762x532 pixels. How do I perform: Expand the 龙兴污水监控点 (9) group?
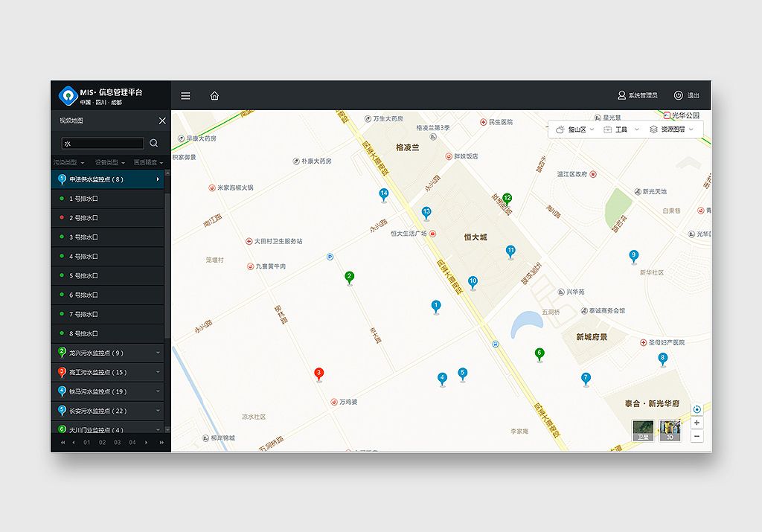coord(107,353)
